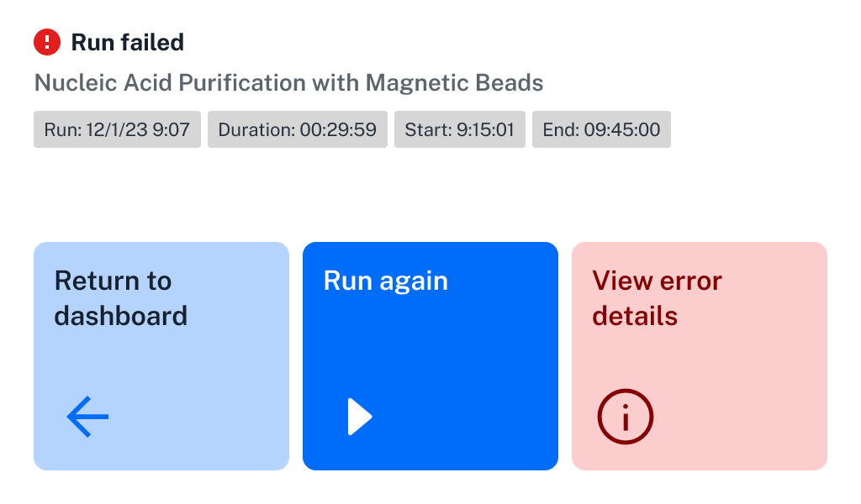Screen dimensions: 861x504
Task: Select the play icon to restart the protocol
Action: coord(360,416)
